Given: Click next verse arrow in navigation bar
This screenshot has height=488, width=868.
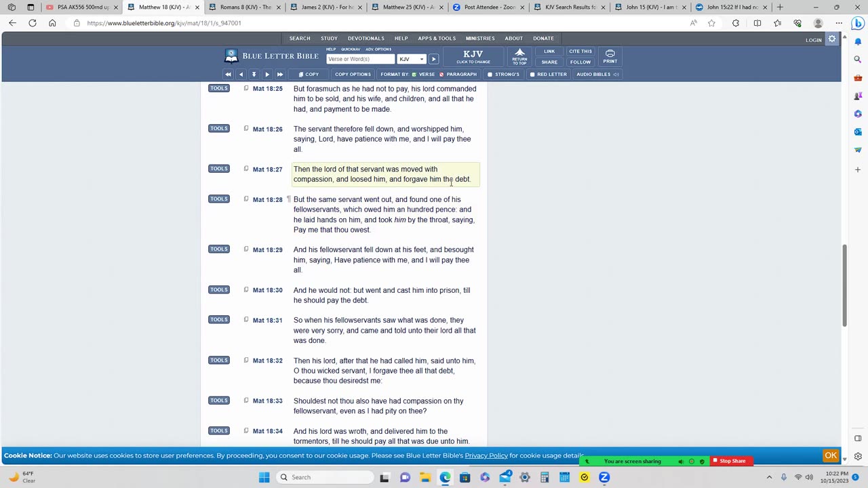Looking at the screenshot, I should [x=267, y=75].
